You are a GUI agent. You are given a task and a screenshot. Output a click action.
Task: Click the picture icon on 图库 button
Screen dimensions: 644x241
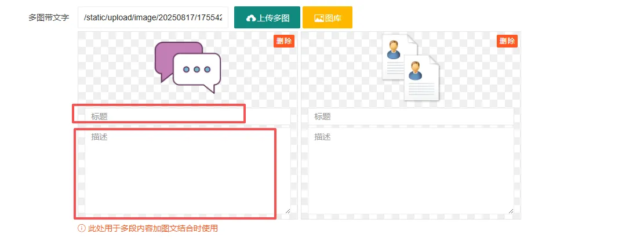click(319, 18)
